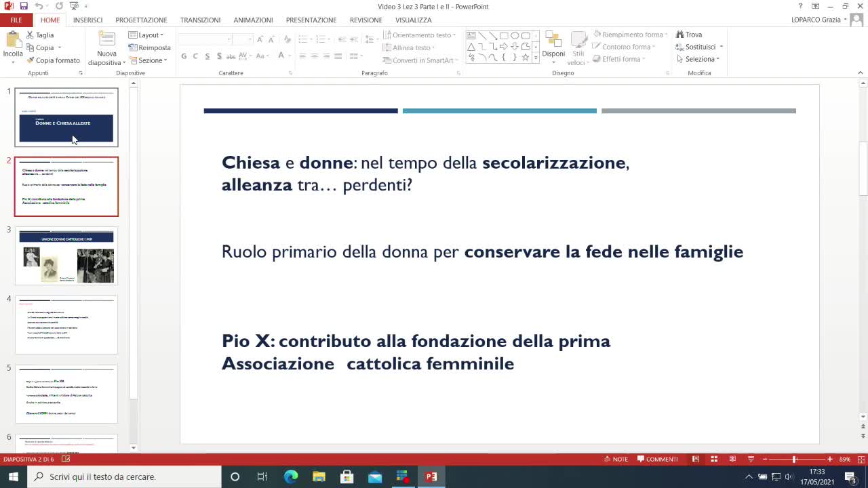Click the Trova binoculars icon
The image size is (868, 488).
coord(679,35)
